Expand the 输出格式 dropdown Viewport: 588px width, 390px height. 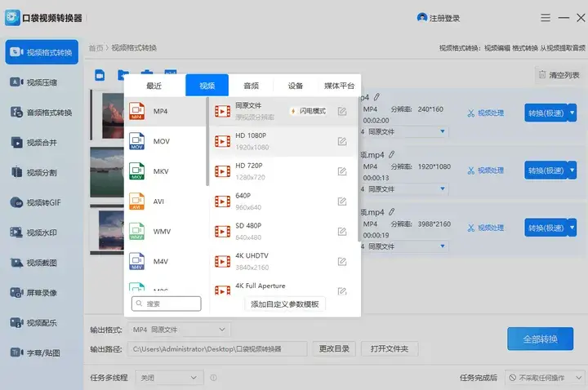[x=180, y=330]
